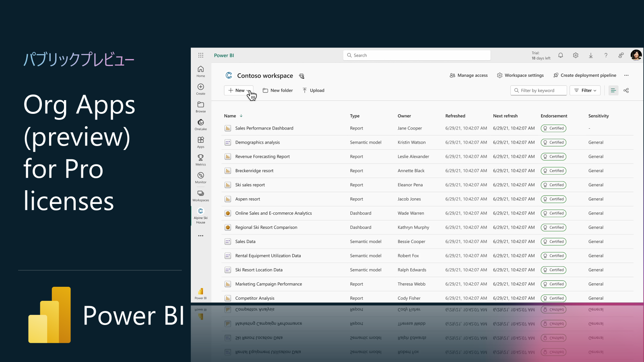Open the Sales Data semantic model
Image resolution: width=644 pixels, height=362 pixels.
click(x=245, y=242)
